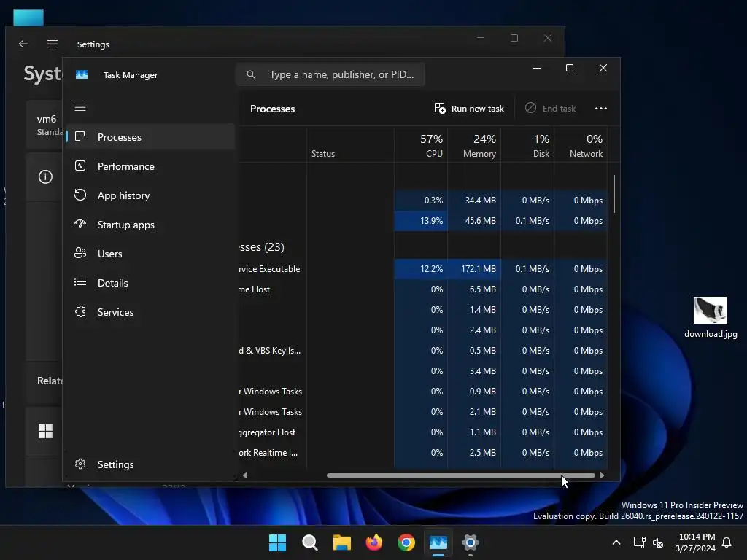Click the Task Manager Settings gear icon

(80, 464)
